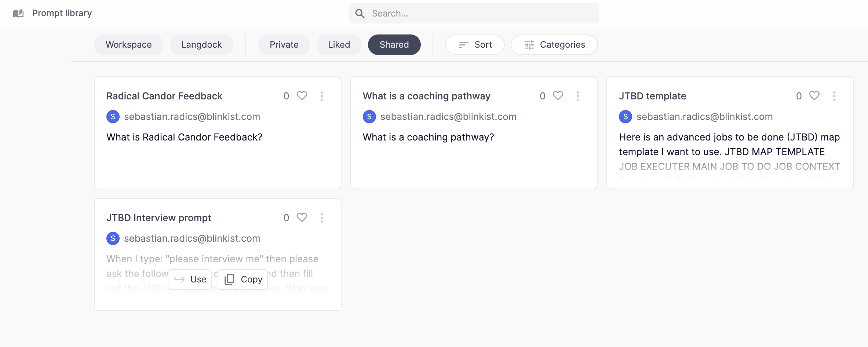Click the Copy icon on JTBD Interview prompt
868x347 pixels.
click(229, 279)
